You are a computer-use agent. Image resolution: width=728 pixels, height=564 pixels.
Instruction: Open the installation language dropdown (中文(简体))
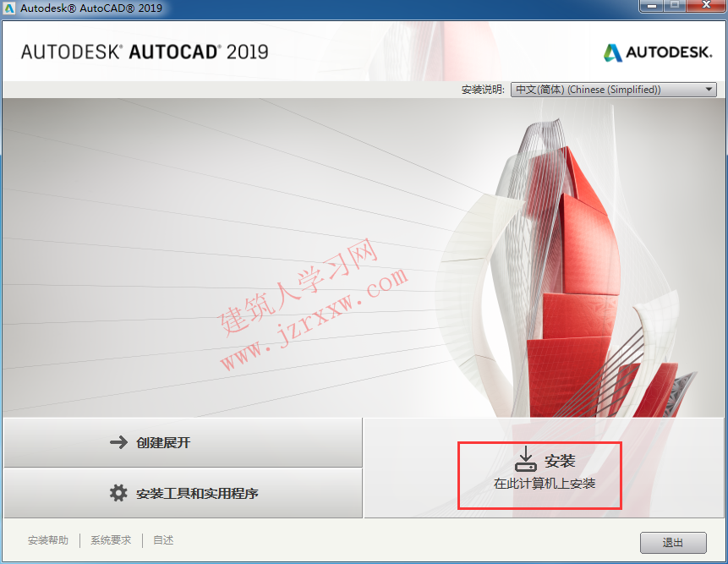(613, 89)
